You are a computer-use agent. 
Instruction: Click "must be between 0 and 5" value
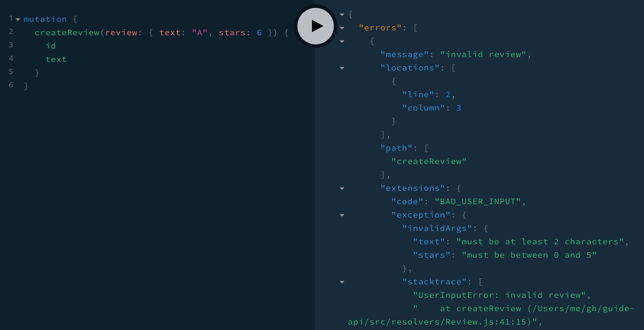coord(529,255)
